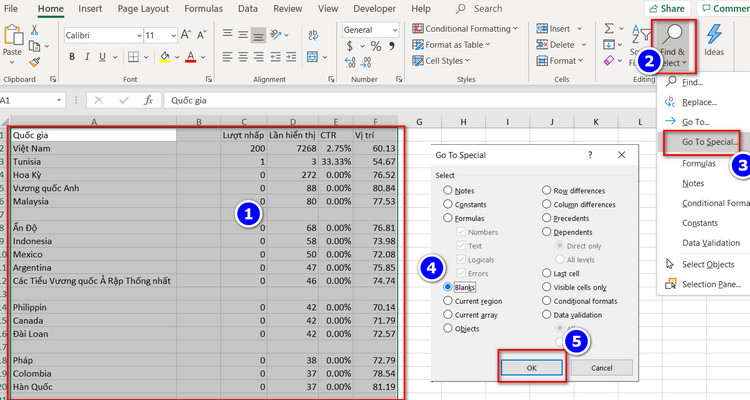Confirm the dialog with OK
The image size is (750, 400).
(x=531, y=368)
